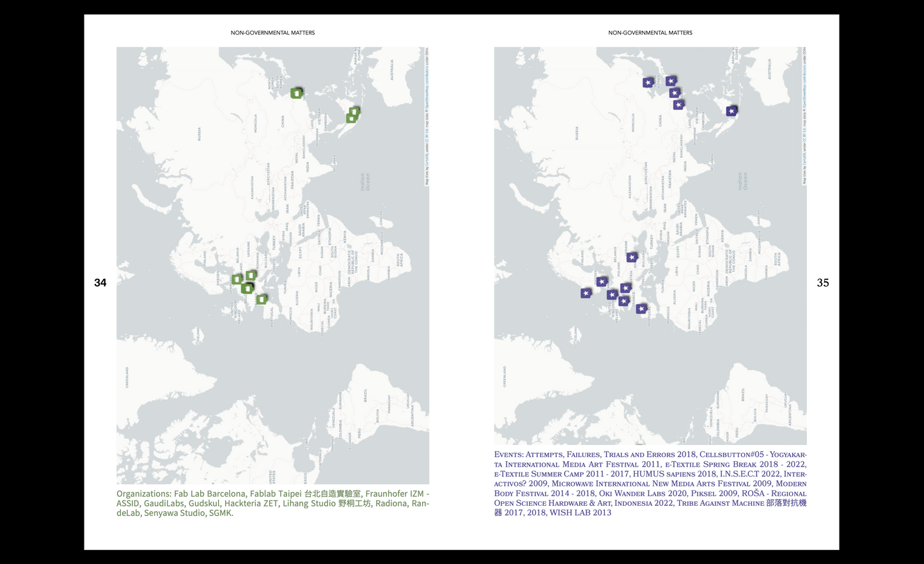
Task: Click the purple star marker near Sweden
Action: [x=602, y=281]
